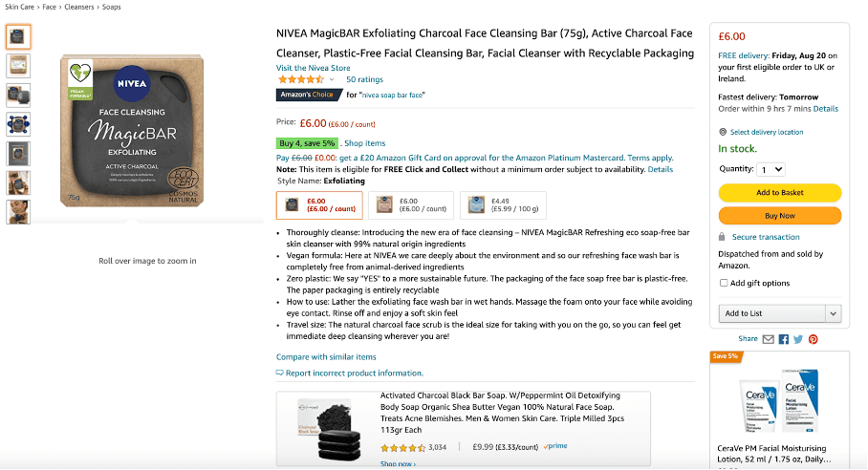Expand the Add to List arrow

833,313
